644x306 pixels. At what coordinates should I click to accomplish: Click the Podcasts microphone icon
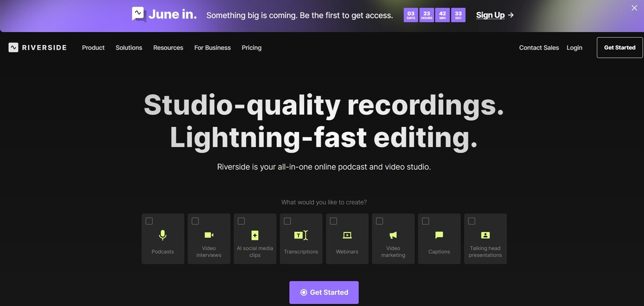[x=163, y=235]
